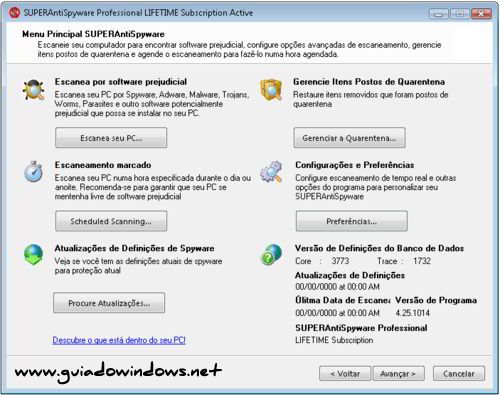The height and width of the screenshot is (395, 500).
Task: Select the heading Escanea por software prejudicial
Action: point(121,82)
